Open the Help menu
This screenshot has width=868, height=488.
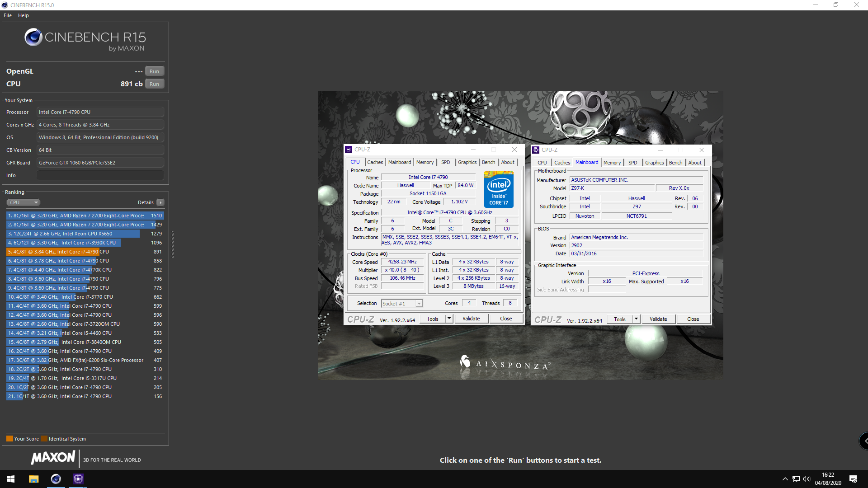click(24, 15)
